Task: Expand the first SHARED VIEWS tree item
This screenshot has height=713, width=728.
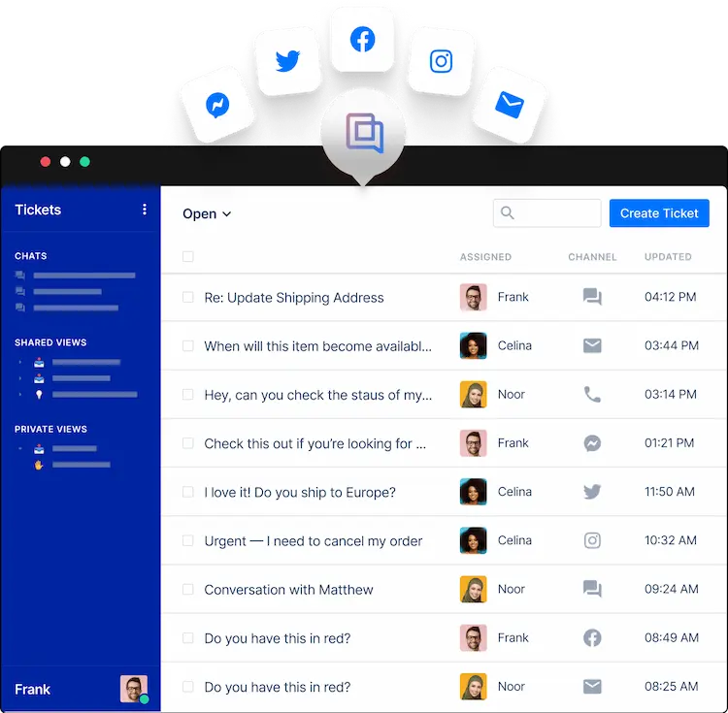Action: tap(20, 362)
